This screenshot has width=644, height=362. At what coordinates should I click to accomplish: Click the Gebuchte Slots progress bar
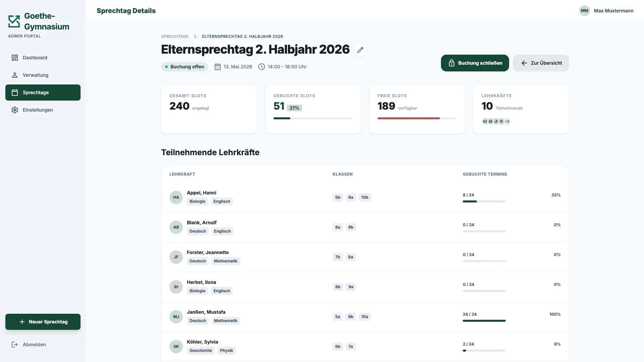tap(313, 118)
